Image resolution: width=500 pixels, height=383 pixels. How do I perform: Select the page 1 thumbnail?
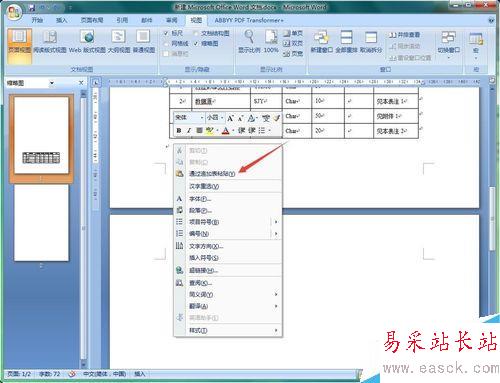point(41,135)
